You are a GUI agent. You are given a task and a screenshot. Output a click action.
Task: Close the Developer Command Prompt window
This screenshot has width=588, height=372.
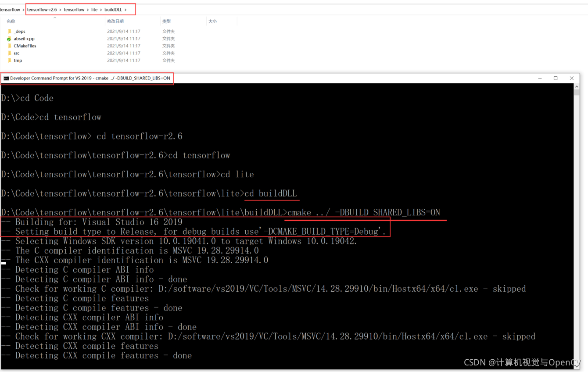click(x=571, y=78)
